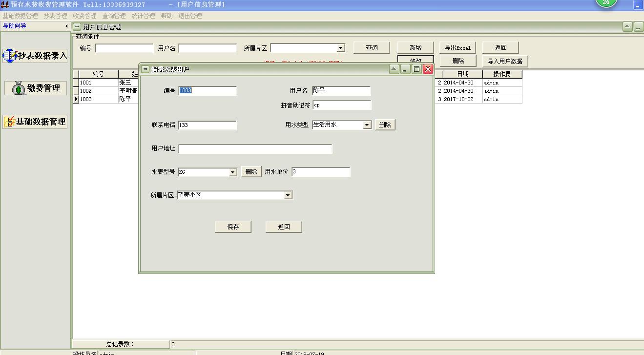The image size is (644, 355).
Task: Open the 基础数据管理 menu
Action: pyautogui.click(x=20, y=16)
